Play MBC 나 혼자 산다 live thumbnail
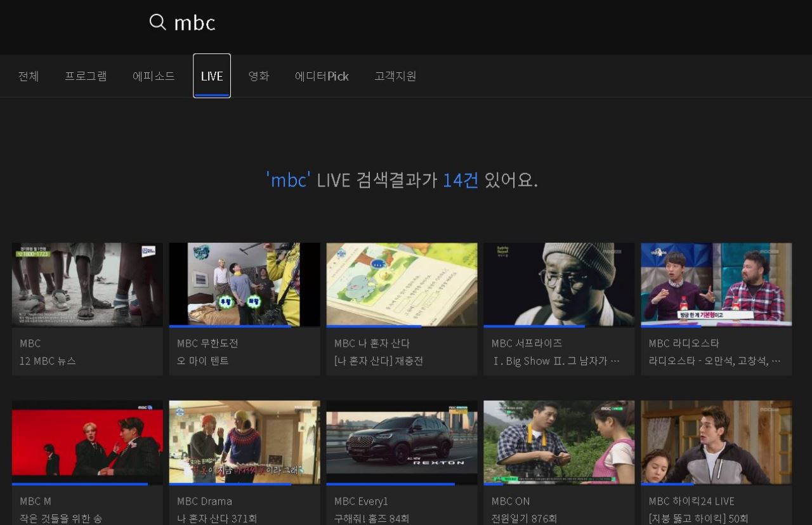 (x=402, y=284)
